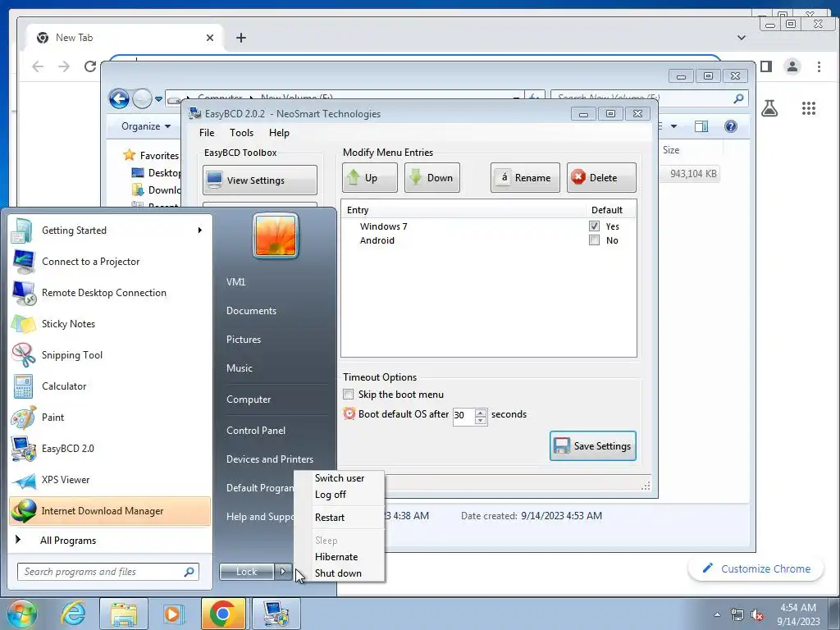Rename the selected boot entry
The height and width of the screenshot is (630, 840).
[525, 178]
